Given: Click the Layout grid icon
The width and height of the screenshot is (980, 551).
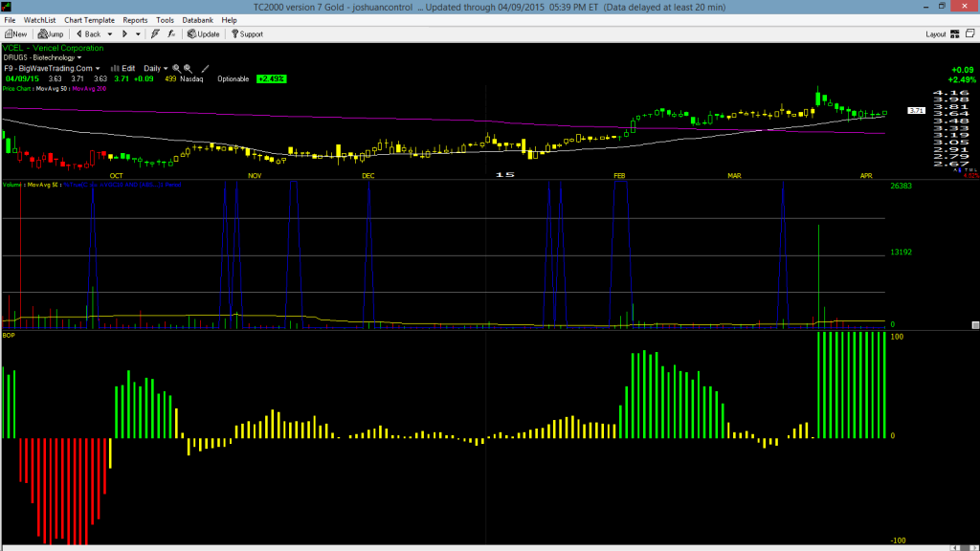Looking at the screenshot, I should [x=955, y=34].
